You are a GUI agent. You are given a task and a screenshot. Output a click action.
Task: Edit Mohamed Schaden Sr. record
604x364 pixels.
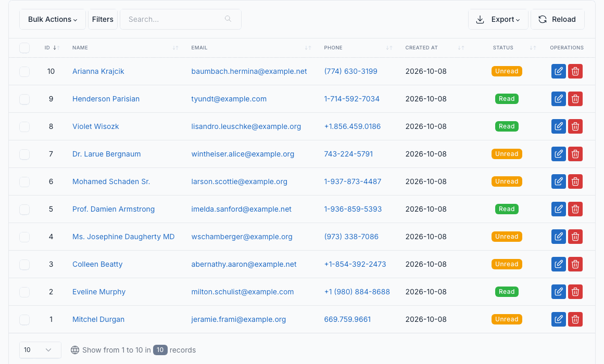click(559, 181)
